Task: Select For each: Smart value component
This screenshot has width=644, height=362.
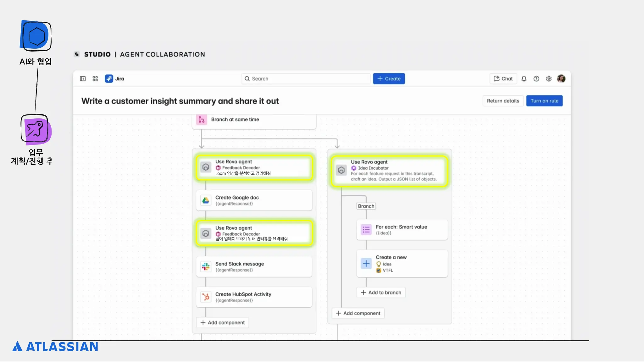Action: (402, 230)
